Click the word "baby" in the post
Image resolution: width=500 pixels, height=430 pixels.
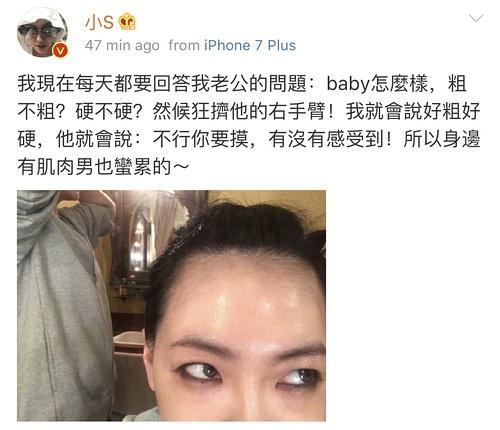(x=348, y=83)
